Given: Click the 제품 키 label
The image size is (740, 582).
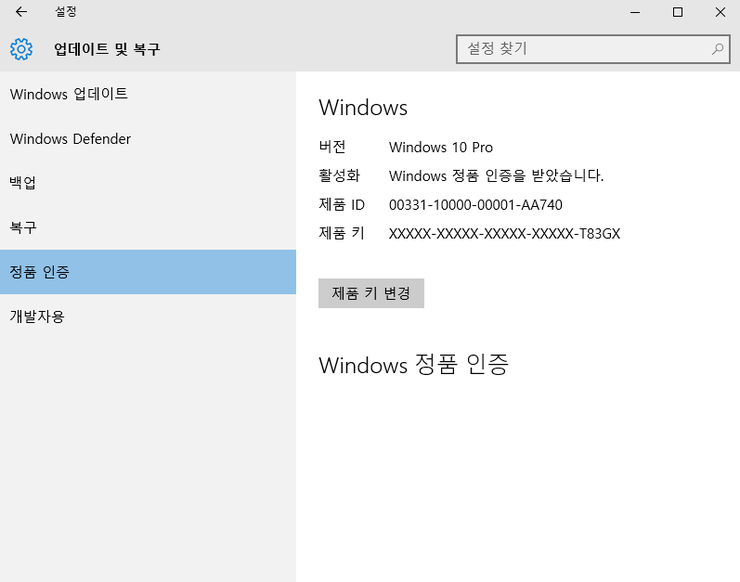Looking at the screenshot, I should [x=342, y=233].
